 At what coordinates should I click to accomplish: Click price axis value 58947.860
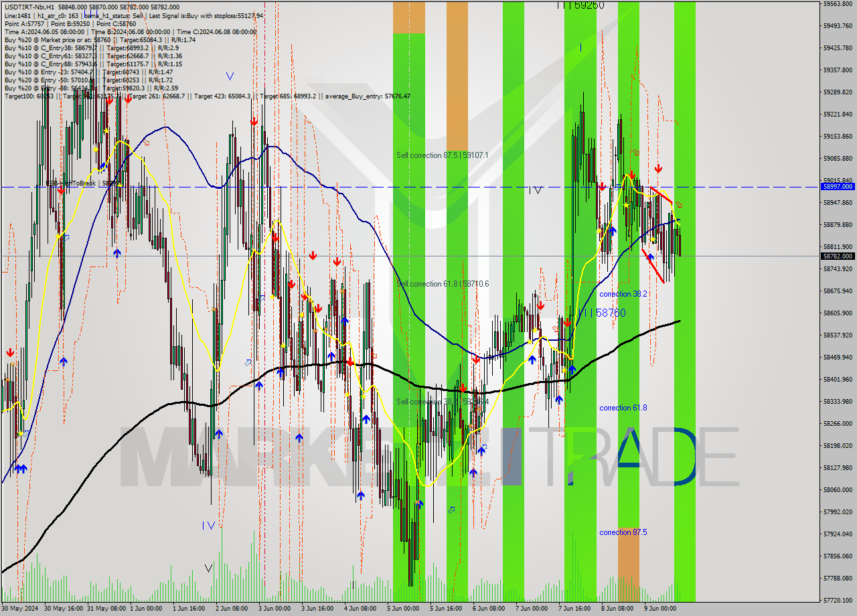(838, 202)
